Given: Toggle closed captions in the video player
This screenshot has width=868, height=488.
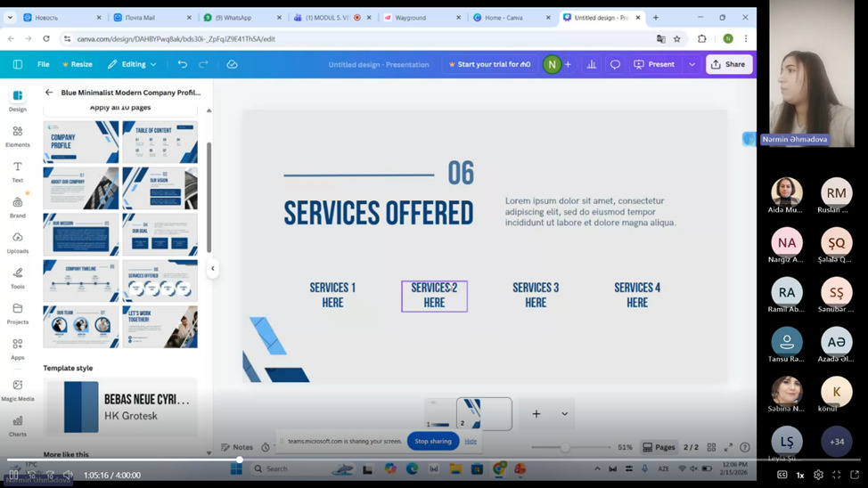Looking at the screenshot, I should (x=782, y=475).
